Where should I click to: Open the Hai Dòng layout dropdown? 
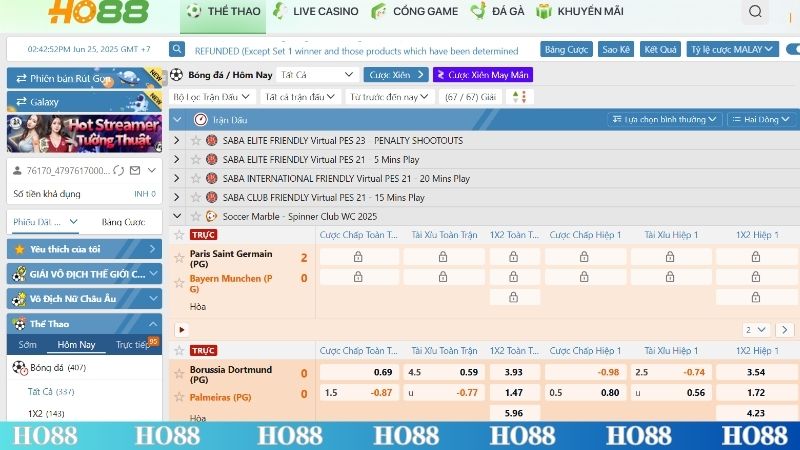pyautogui.click(x=761, y=119)
